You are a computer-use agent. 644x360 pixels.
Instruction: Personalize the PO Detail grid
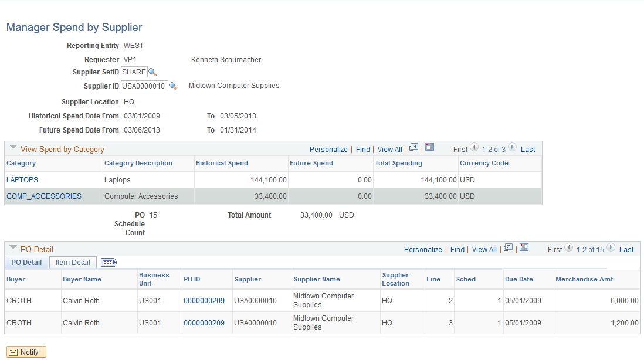pos(423,249)
